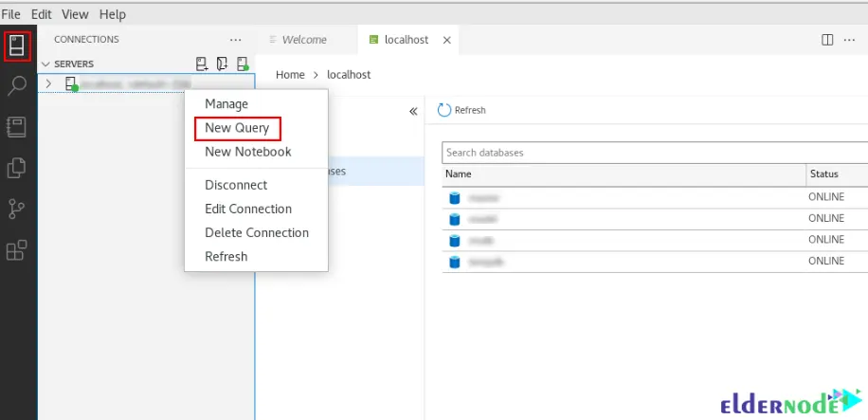Switch to the Welcome tab
The image size is (868, 420).
click(304, 40)
